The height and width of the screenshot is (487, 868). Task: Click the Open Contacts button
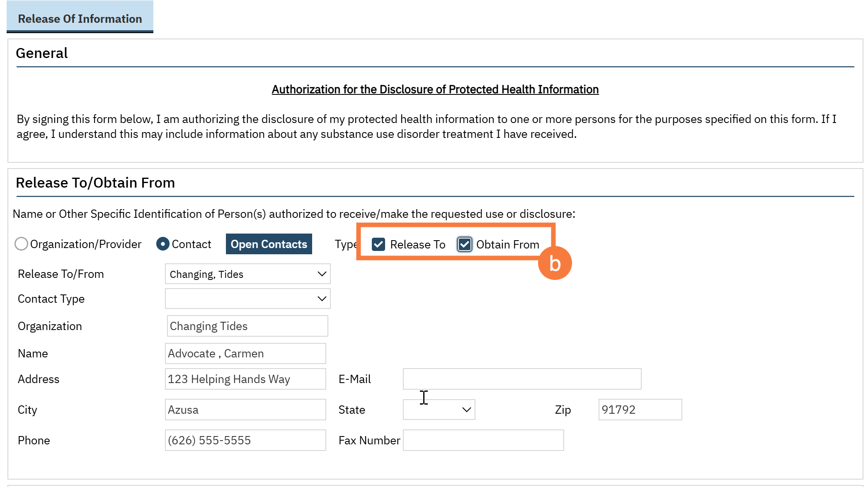269,244
